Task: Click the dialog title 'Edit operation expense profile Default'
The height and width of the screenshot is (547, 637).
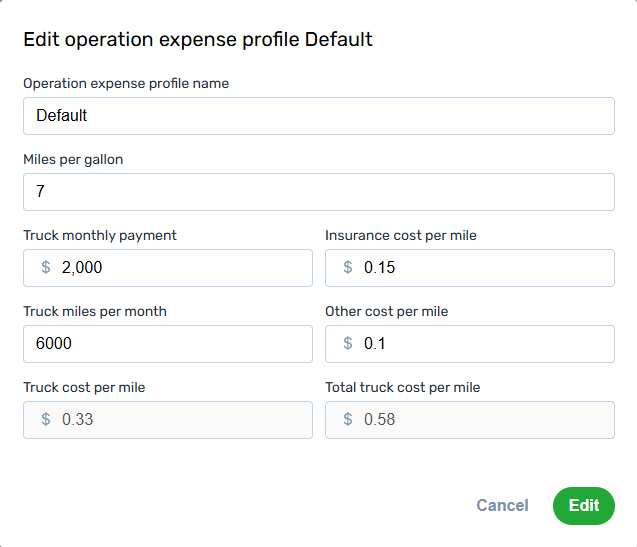Action: click(x=198, y=40)
